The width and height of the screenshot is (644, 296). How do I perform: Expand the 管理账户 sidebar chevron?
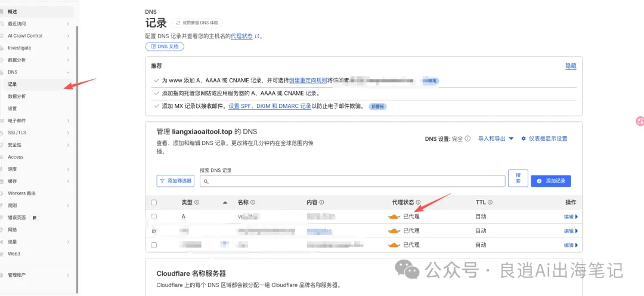tap(68, 275)
